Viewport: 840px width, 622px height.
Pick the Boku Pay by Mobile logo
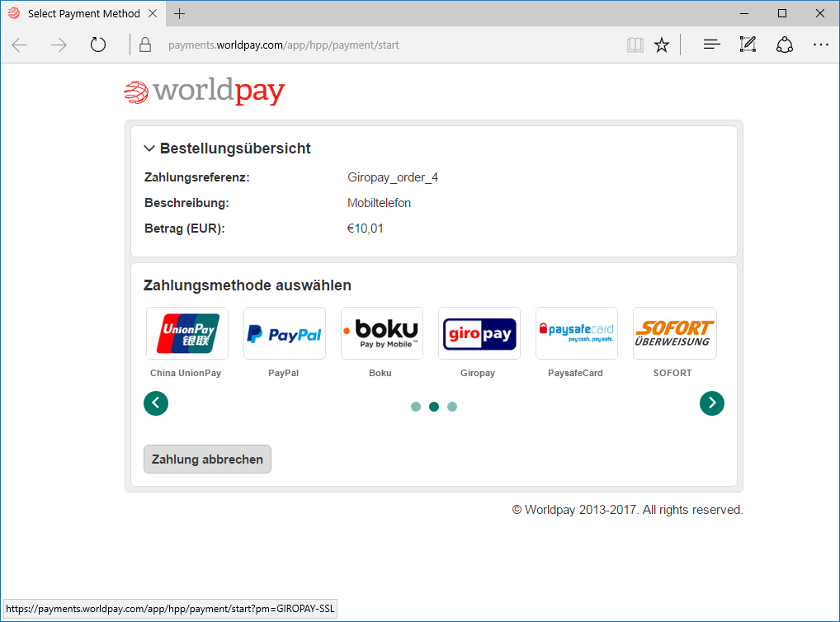pos(382,333)
